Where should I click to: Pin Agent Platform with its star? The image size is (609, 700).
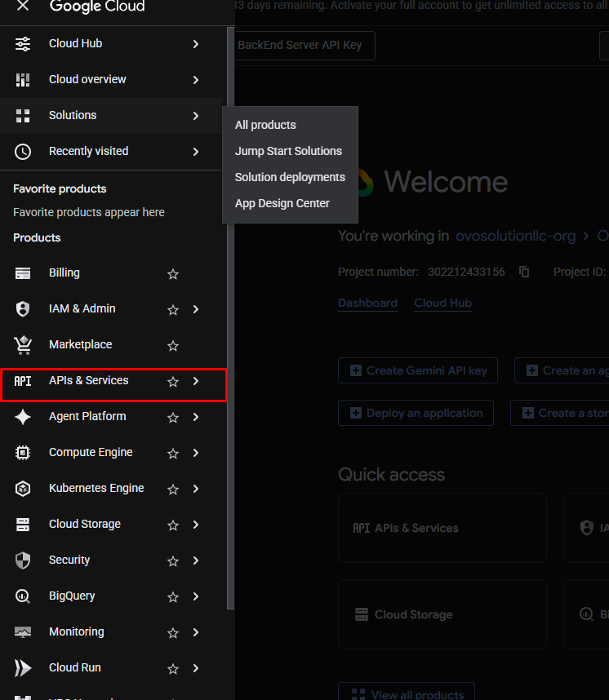(173, 418)
